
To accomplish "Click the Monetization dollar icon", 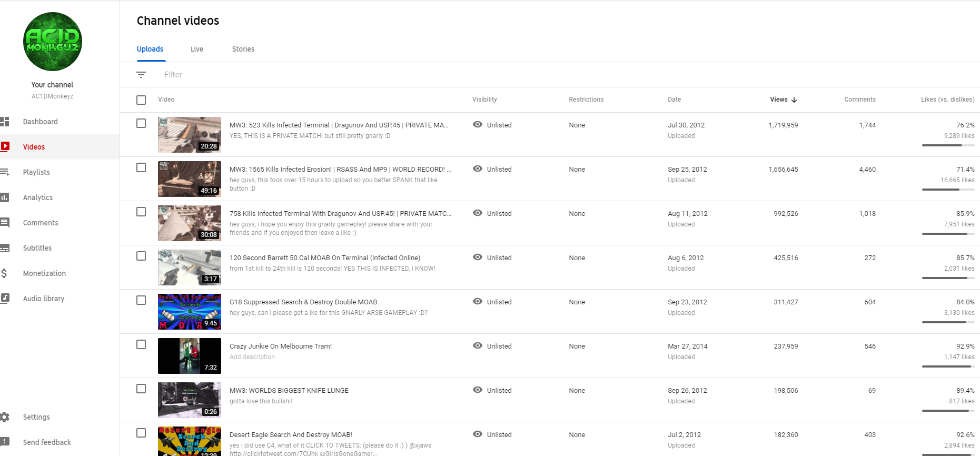I will click(x=4, y=273).
